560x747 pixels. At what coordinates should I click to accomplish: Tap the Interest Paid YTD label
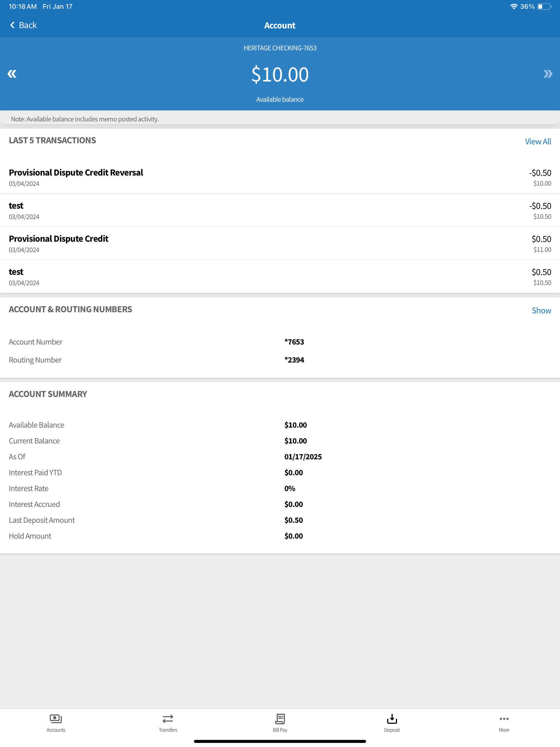coord(35,472)
